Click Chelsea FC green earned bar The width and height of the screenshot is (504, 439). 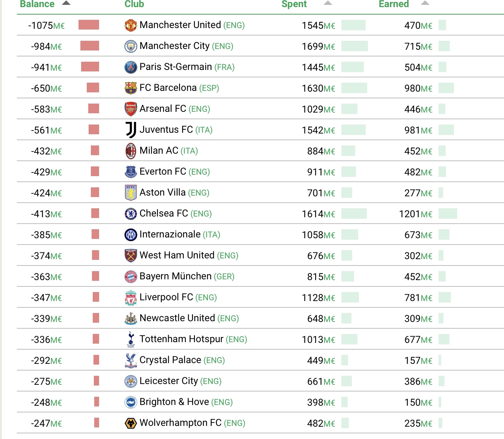click(x=448, y=214)
